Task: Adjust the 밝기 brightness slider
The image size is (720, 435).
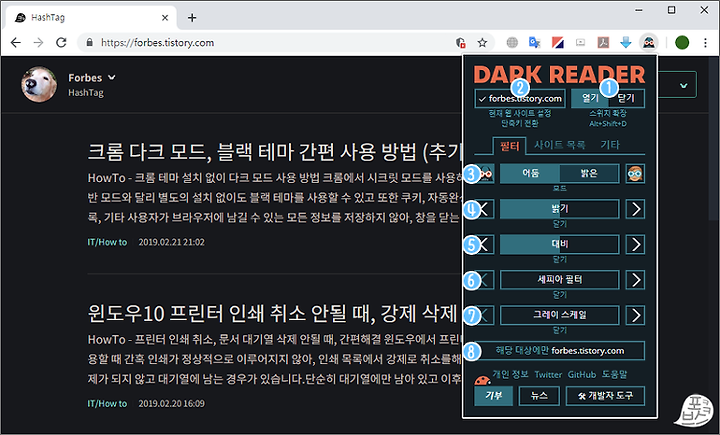Action: tap(560, 209)
